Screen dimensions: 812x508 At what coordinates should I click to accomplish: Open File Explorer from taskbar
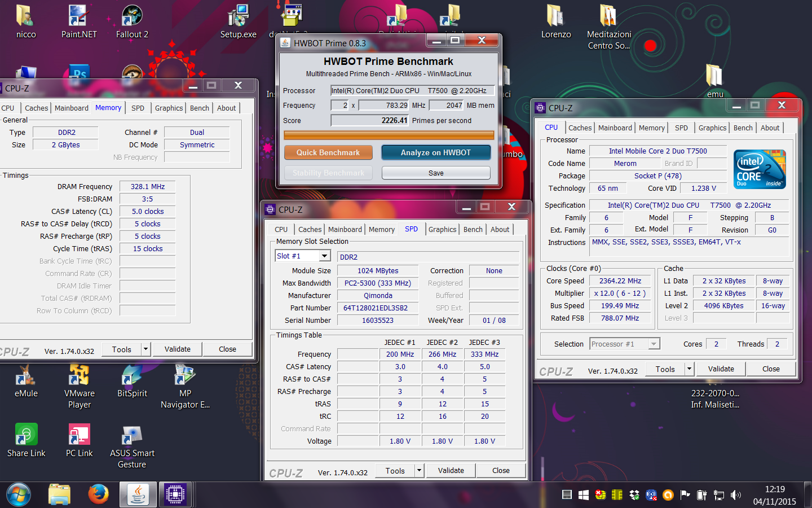59,495
